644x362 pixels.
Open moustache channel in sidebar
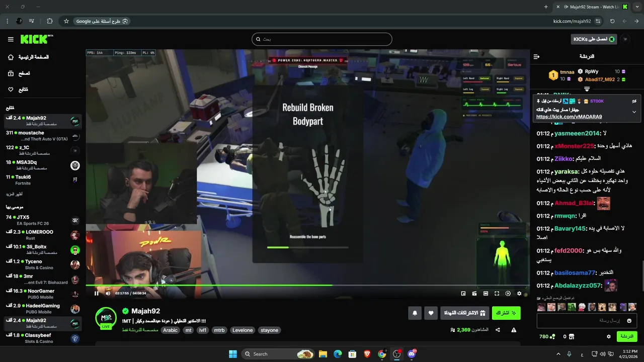(x=42, y=136)
